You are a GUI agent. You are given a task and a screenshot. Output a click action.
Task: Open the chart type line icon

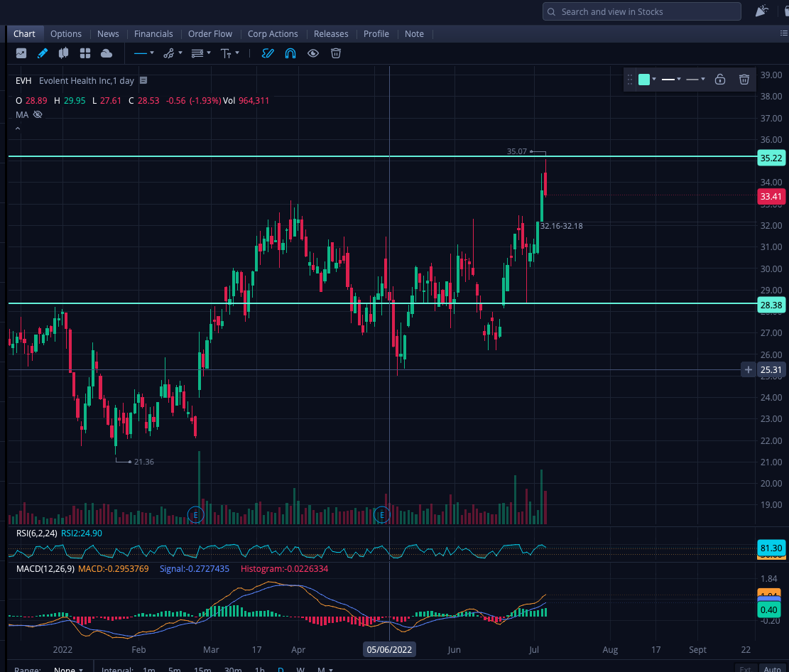pyautogui.click(x=21, y=53)
